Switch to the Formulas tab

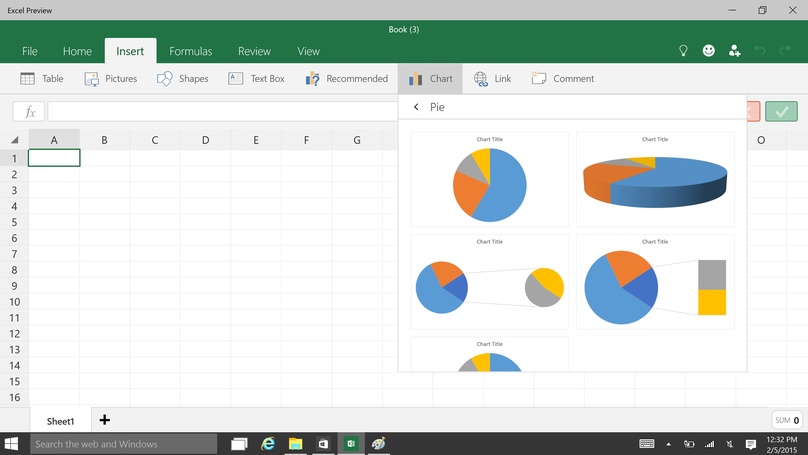coord(191,51)
